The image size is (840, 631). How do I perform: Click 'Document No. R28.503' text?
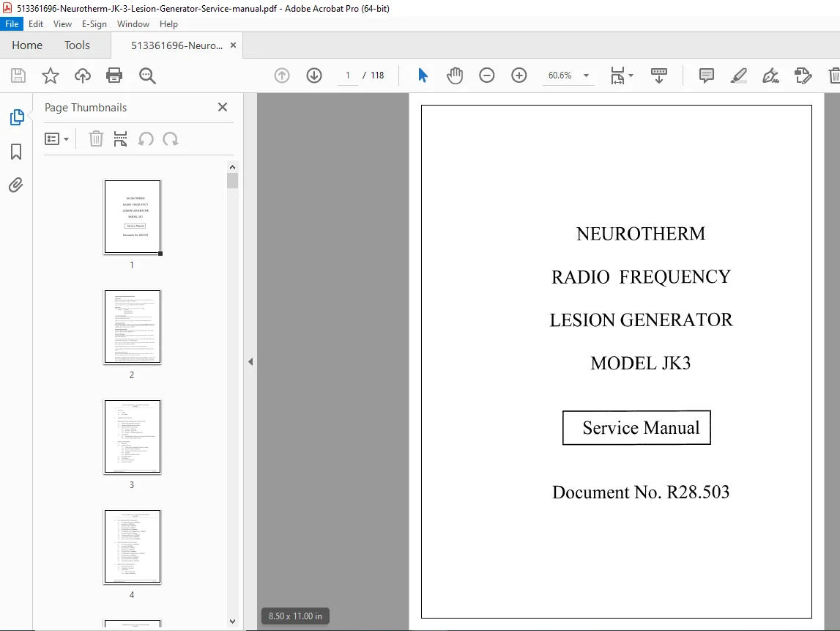(x=641, y=492)
